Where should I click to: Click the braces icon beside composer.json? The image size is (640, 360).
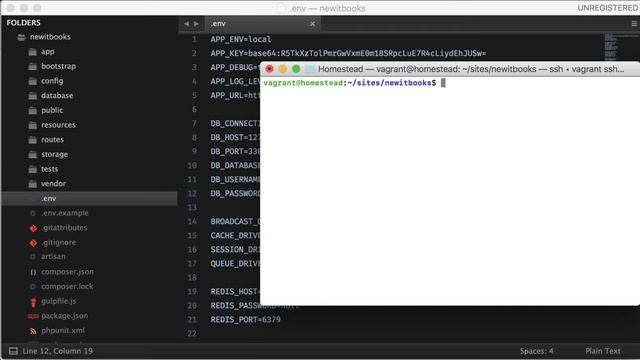tap(33, 272)
